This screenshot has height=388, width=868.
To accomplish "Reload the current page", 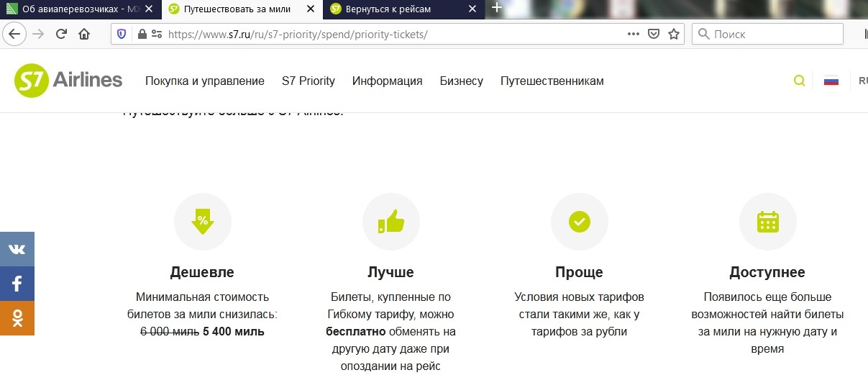I will (x=61, y=34).
